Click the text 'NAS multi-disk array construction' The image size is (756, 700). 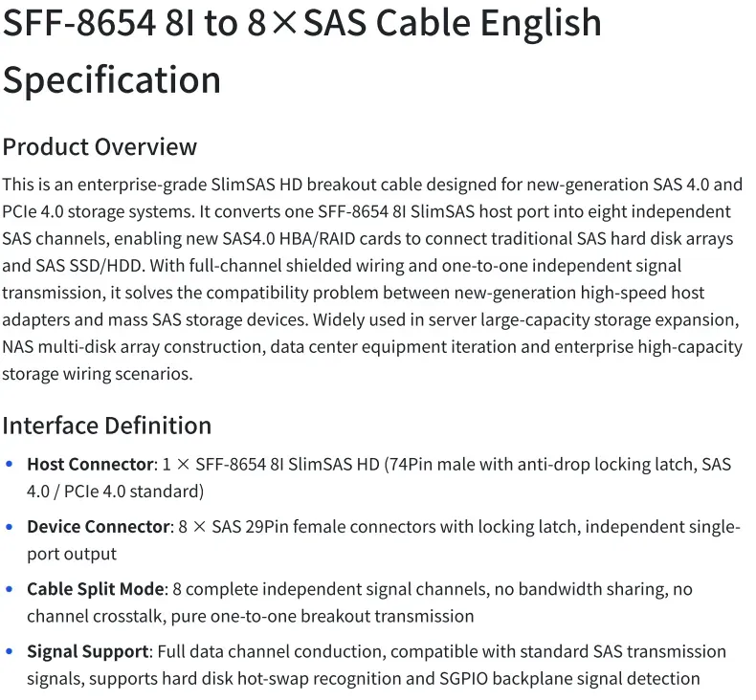(134, 347)
